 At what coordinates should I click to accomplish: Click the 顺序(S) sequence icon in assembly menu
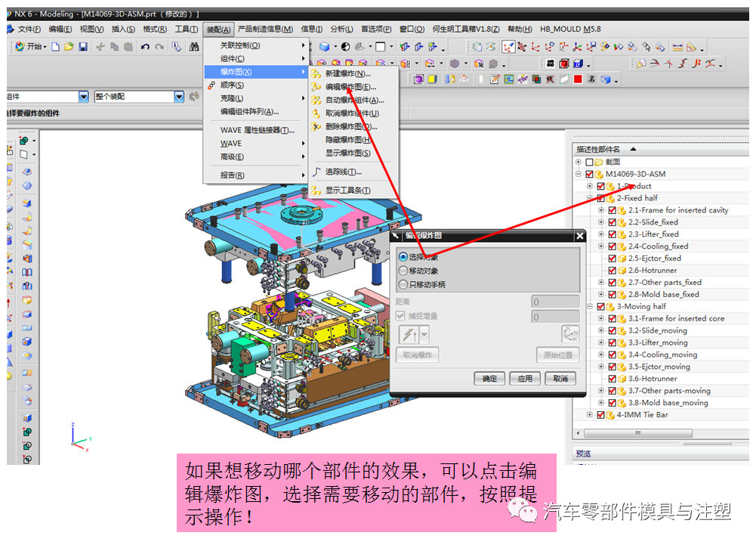(x=211, y=85)
